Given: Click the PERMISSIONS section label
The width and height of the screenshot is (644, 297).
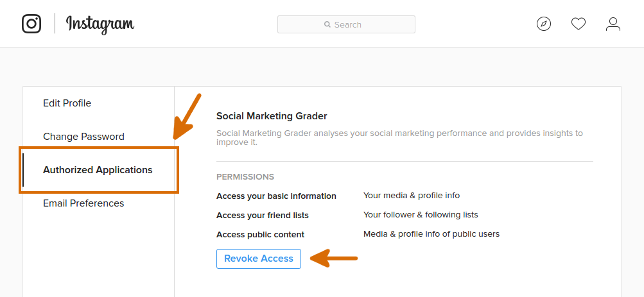Looking at the screenshot, I should pyautogui.click(x=245, y=177).
